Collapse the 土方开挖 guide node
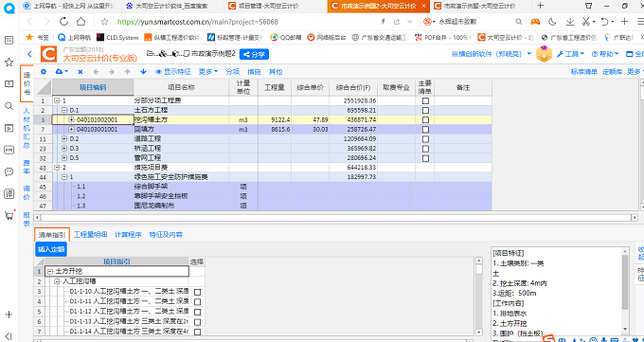Image resolution: width=644 pixels, height=342 pixels. (x=50, y=271)
